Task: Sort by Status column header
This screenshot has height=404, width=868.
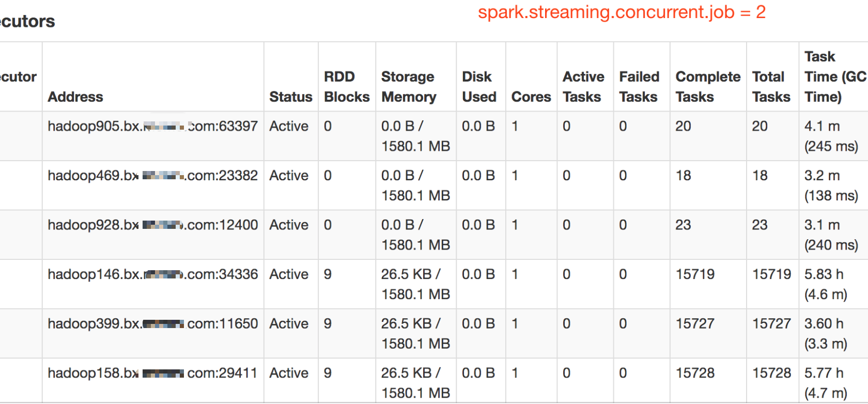Action: coord(291,97)
